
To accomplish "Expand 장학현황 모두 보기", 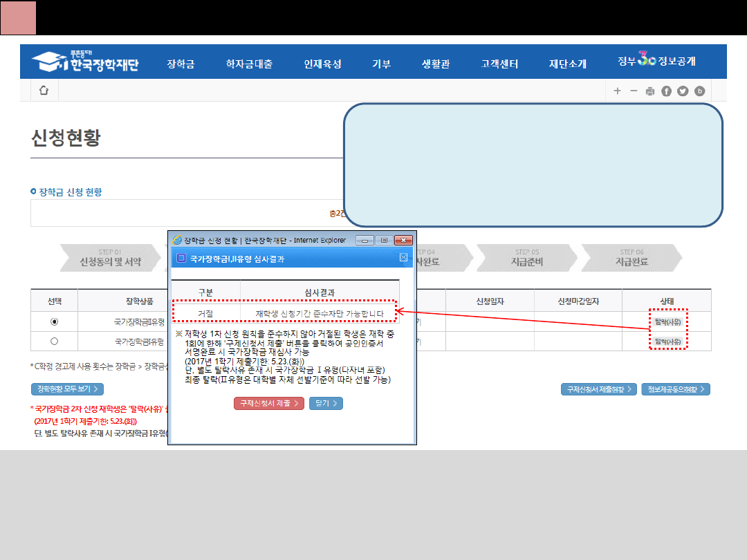I will click(67, 389).
